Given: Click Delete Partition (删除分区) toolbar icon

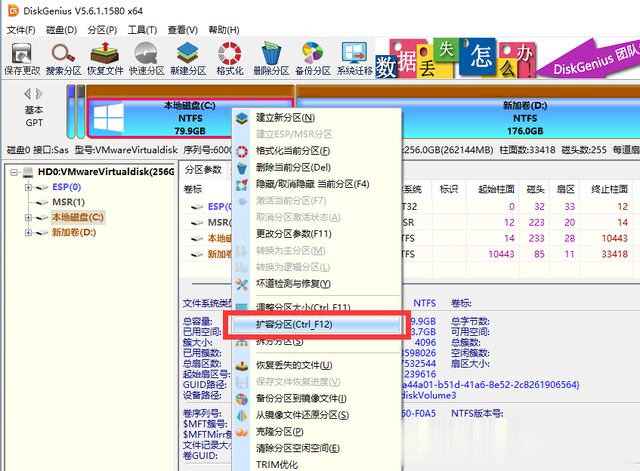Looking at the screenshot, I should [271, 59].
